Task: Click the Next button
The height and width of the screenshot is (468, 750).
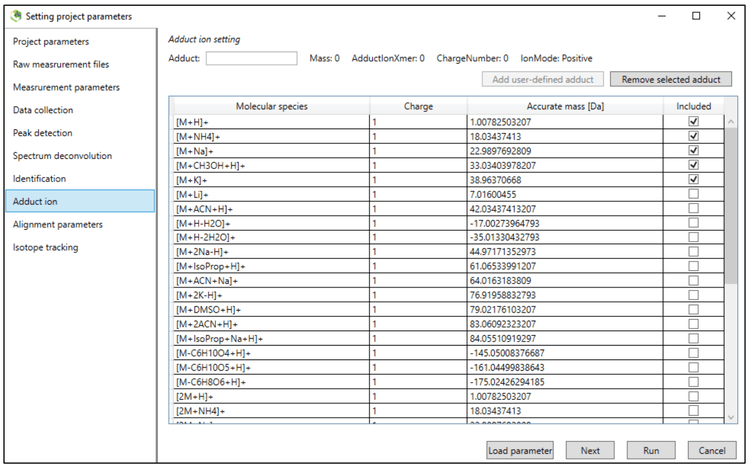Action: point(590,450)
